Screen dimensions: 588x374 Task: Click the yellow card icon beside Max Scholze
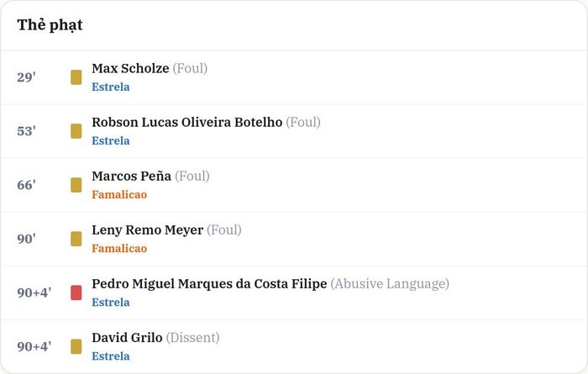pos(76,77)
